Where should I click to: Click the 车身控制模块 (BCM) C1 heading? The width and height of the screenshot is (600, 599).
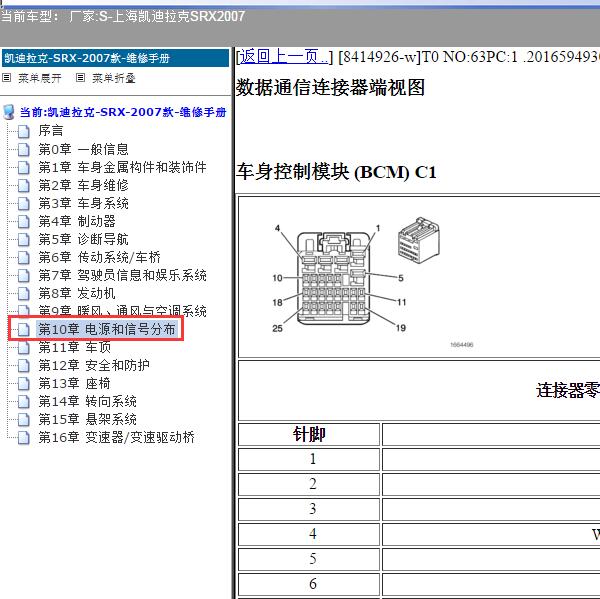click(336, 172)
